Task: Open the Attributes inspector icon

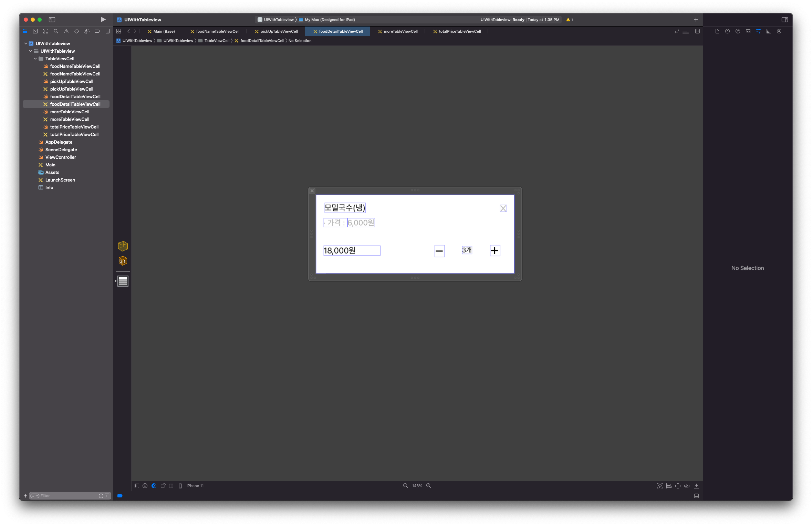Action: click(x=758, y=31)
